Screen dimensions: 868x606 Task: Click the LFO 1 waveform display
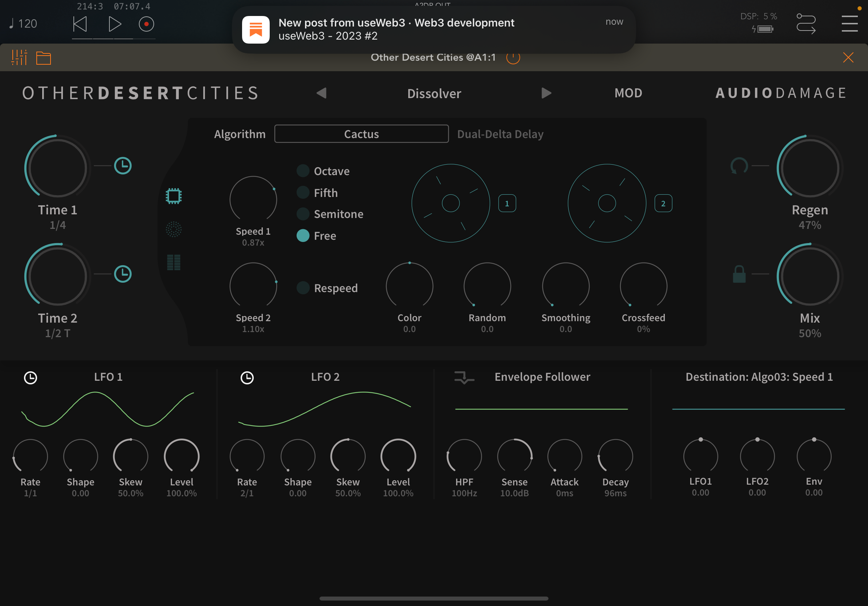[x=108, y=409]
